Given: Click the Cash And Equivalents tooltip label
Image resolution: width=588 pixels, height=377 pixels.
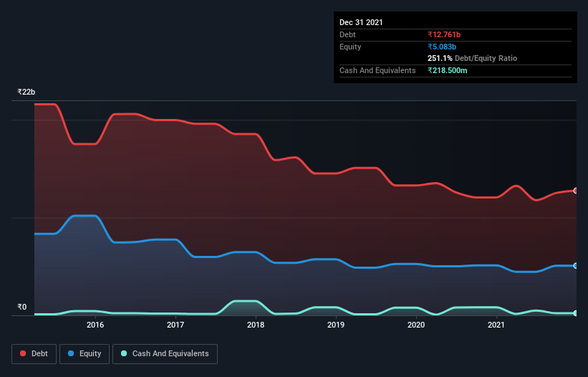Looking at the screenshot, I should point(377,70).
